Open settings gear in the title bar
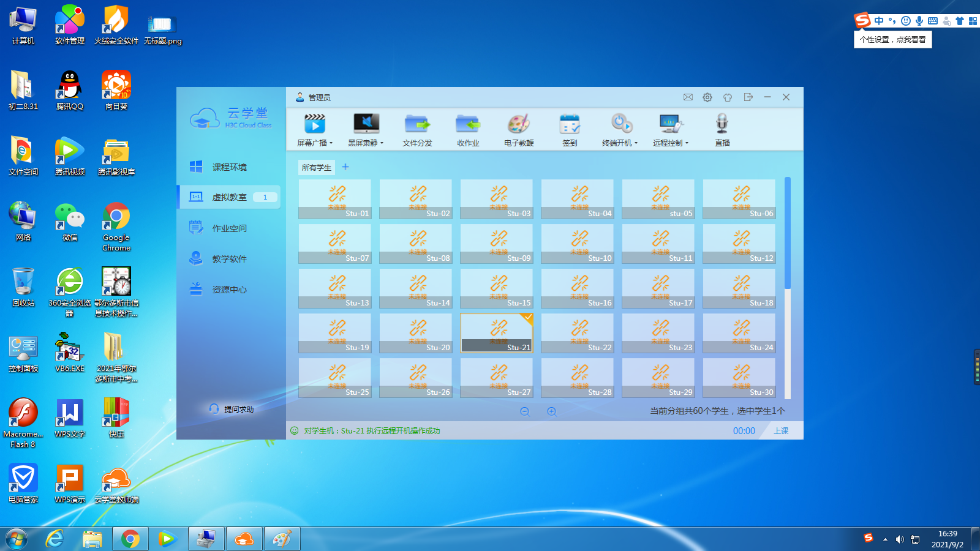Viewport: 980px width, 551px height. [707, 97]
